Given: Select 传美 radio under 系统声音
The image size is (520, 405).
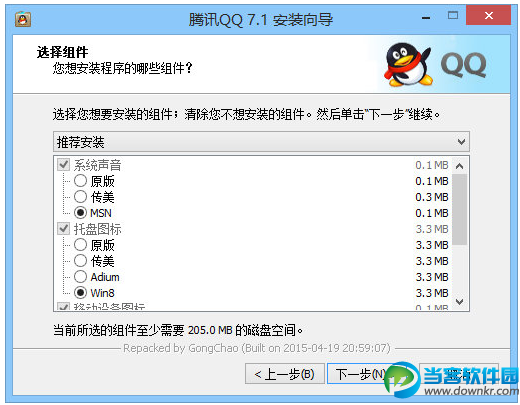Looking at the screenshot, I should [80, 197].
